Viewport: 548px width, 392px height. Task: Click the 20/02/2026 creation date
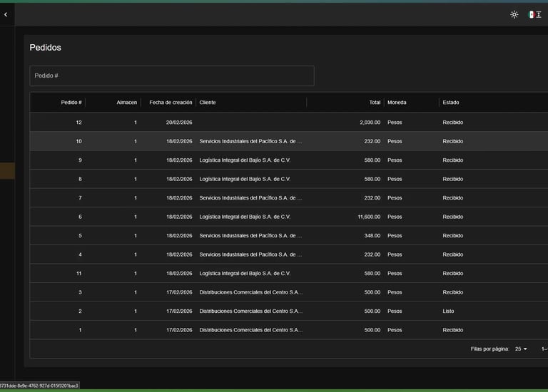179,123
